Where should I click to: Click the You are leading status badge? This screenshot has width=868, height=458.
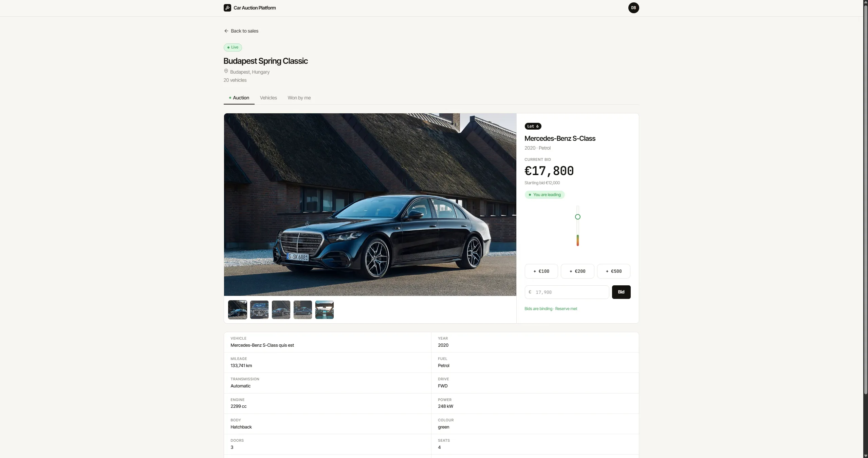coord(544,195)
